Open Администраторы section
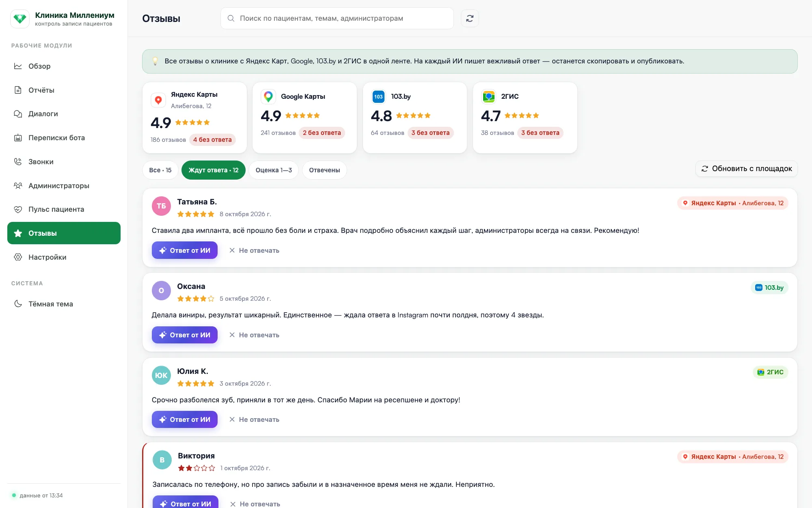This screenshot has height=508, width=812. pos(64,186)
